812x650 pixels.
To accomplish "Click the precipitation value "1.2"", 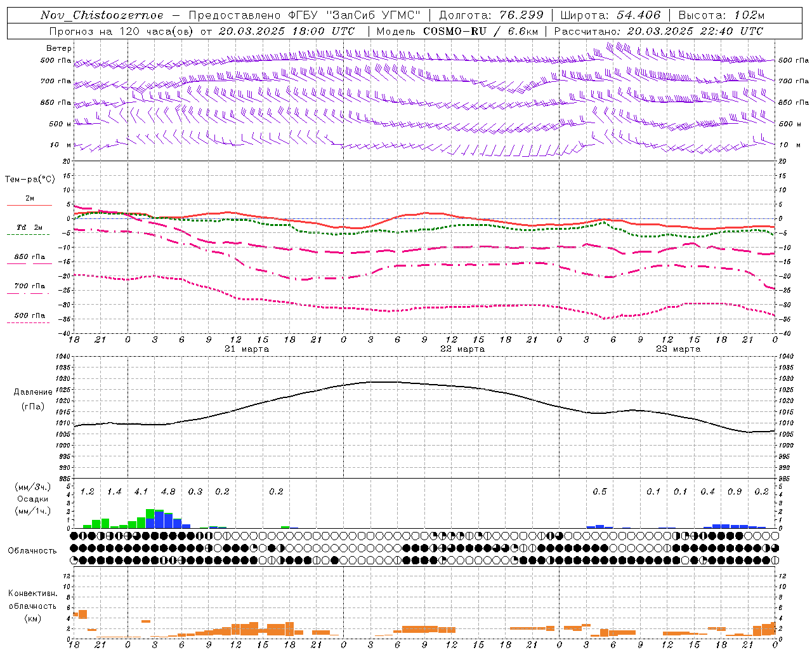I will 88,492.
